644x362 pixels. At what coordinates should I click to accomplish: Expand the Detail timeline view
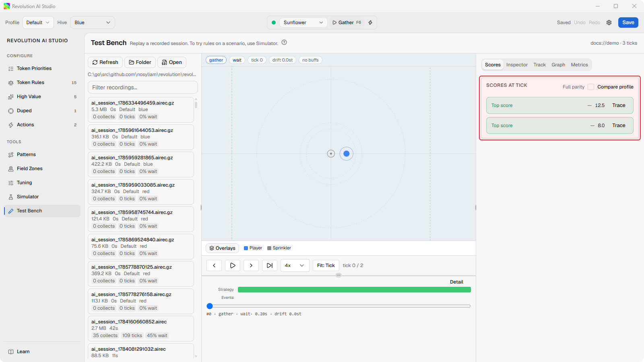click(456, 282)
